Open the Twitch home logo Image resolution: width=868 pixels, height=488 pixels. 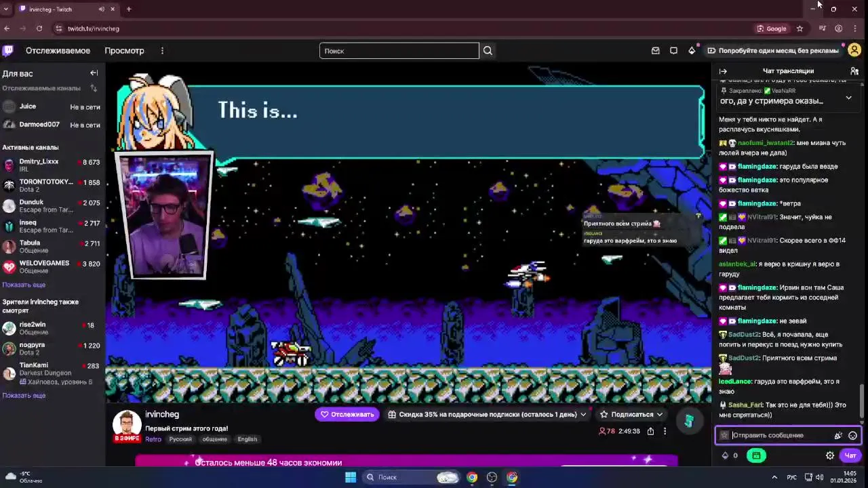pos(7,51)
